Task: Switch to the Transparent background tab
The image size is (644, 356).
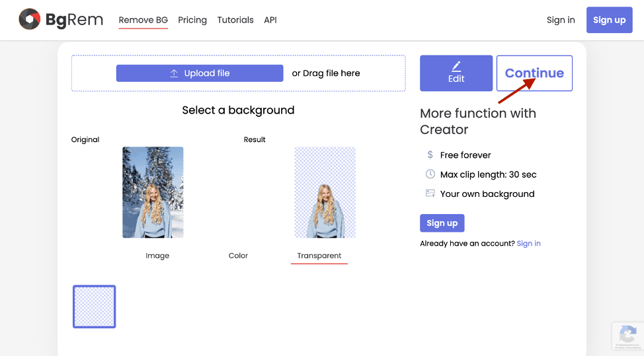Action: tap(319, 256)
